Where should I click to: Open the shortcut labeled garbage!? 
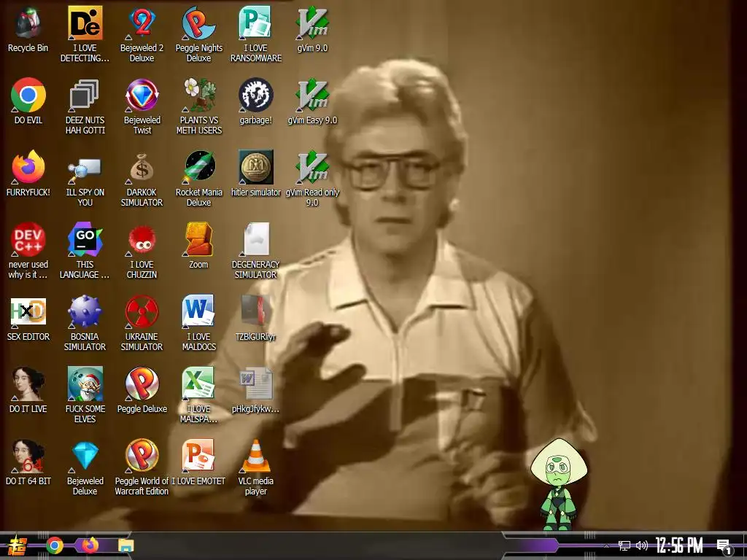click(x=255, y=96)
